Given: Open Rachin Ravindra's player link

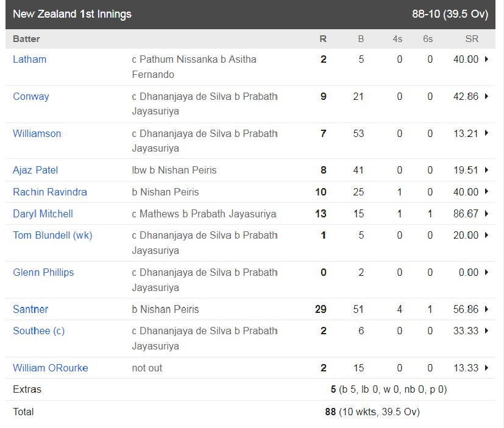Looking at the screenshot, I should 50,192.
